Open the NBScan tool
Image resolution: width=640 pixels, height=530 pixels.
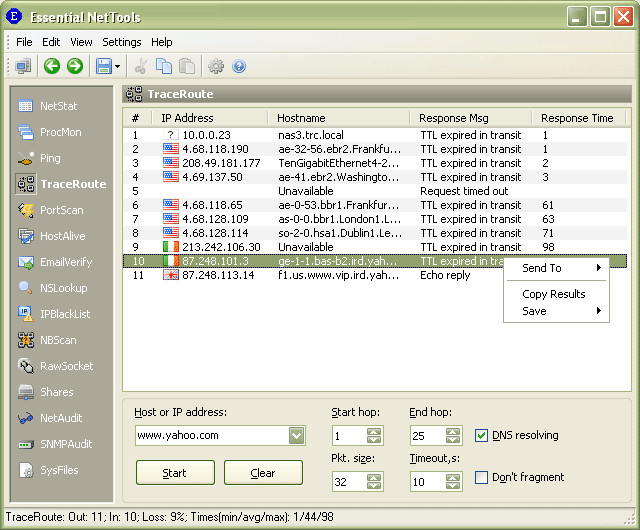[47, 340]
